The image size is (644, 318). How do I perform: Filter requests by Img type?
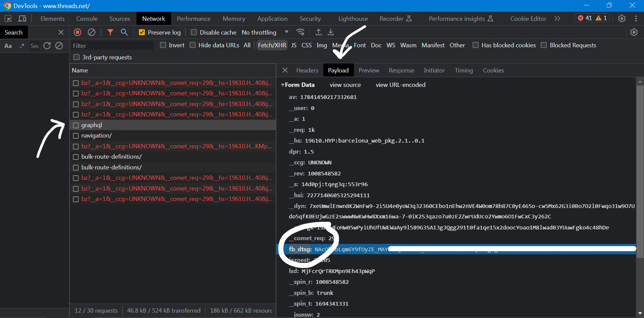(322, 45)
